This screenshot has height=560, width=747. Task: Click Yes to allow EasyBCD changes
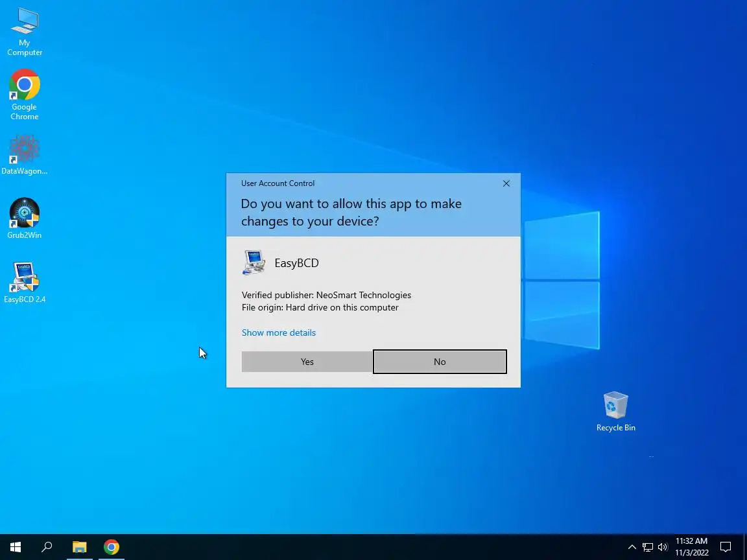coord(307,362)
